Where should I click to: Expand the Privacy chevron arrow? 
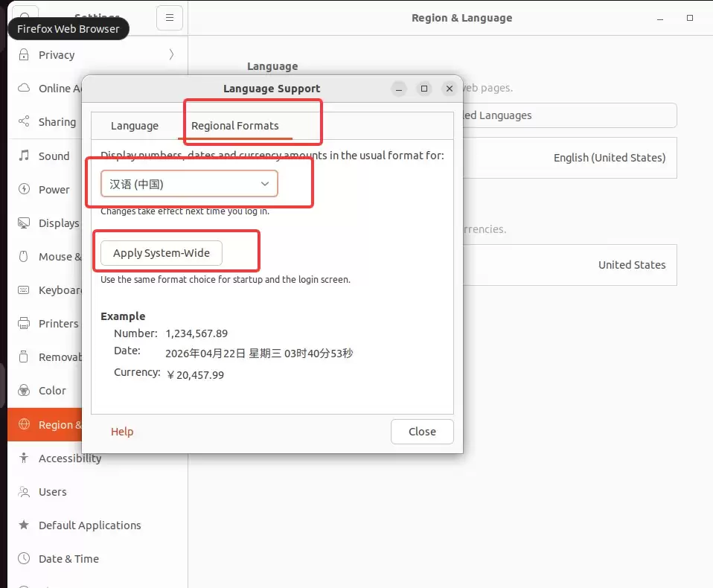pos(171,54)
